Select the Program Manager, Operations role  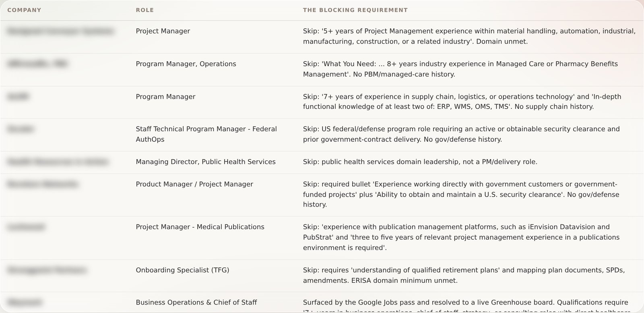[x=186, y=64]
